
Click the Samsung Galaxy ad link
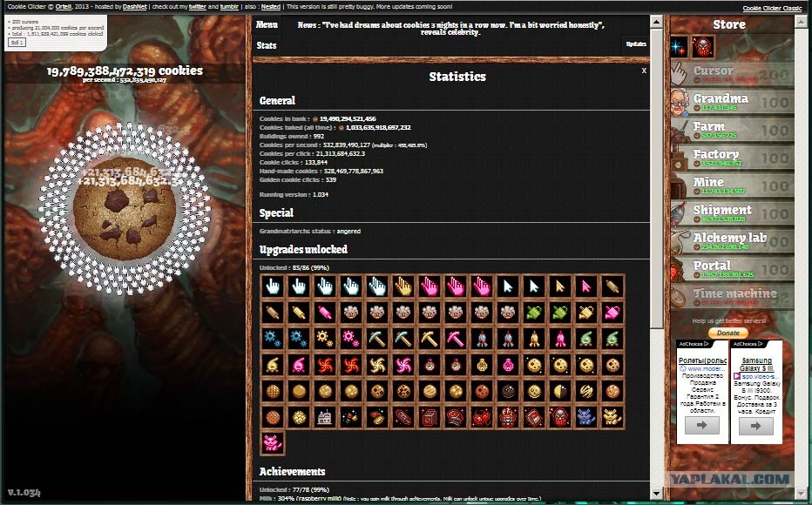[x=756, y=364]
